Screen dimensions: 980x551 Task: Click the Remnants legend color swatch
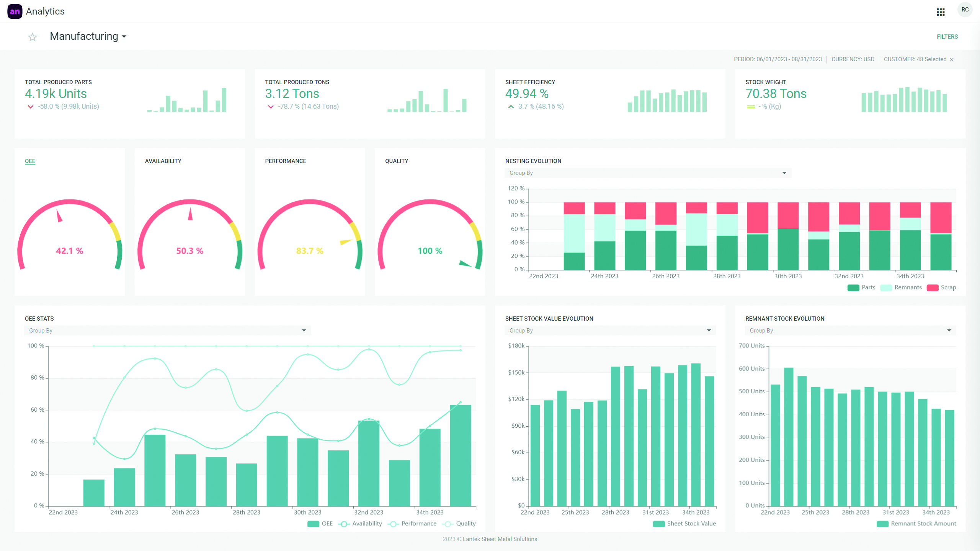coord(886,288)
